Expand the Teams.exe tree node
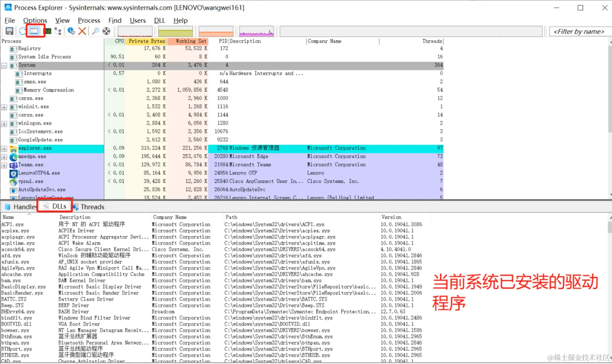 pos(4,165)
